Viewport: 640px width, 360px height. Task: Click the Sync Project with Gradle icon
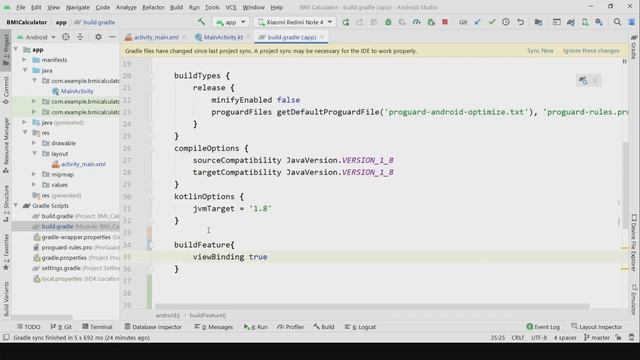[x=571, y=22]
